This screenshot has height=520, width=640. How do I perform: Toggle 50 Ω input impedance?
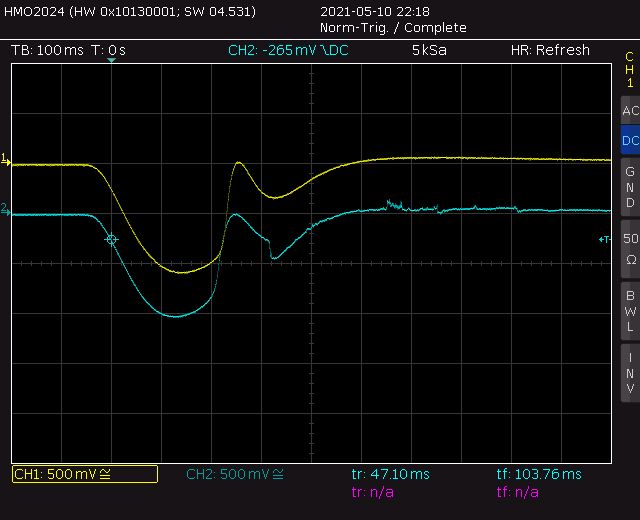(x=630, y=249)
